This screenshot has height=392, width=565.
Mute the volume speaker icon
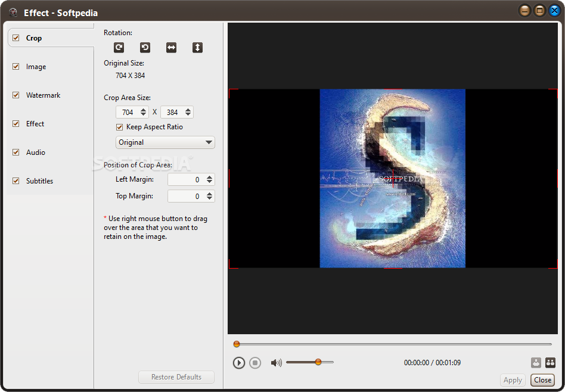(x=276, y=362)
